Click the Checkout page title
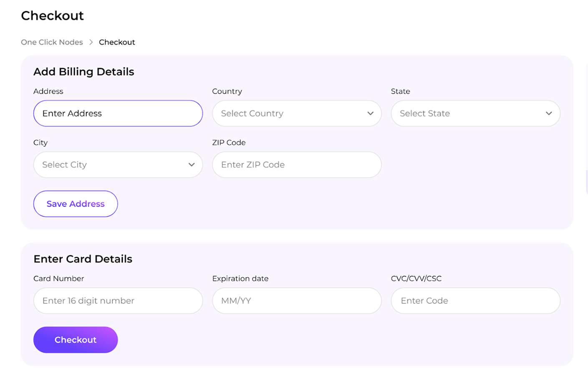 (52, 15)
